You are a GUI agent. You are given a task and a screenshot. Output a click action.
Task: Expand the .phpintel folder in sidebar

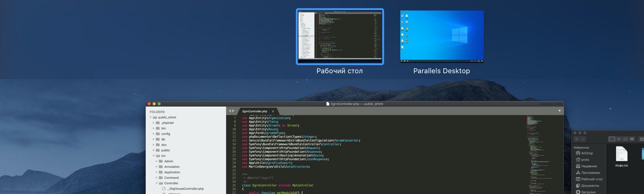(154, 122)
